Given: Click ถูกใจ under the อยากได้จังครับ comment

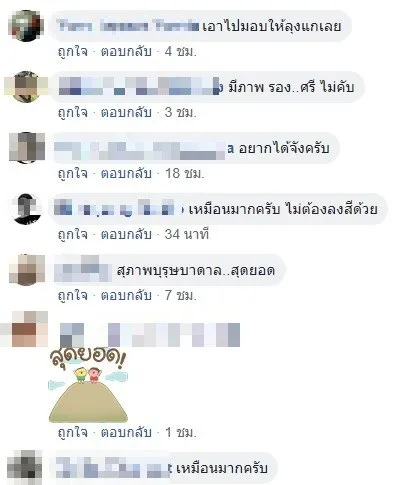Looking at the screenshot, I should tap(73, 174).
